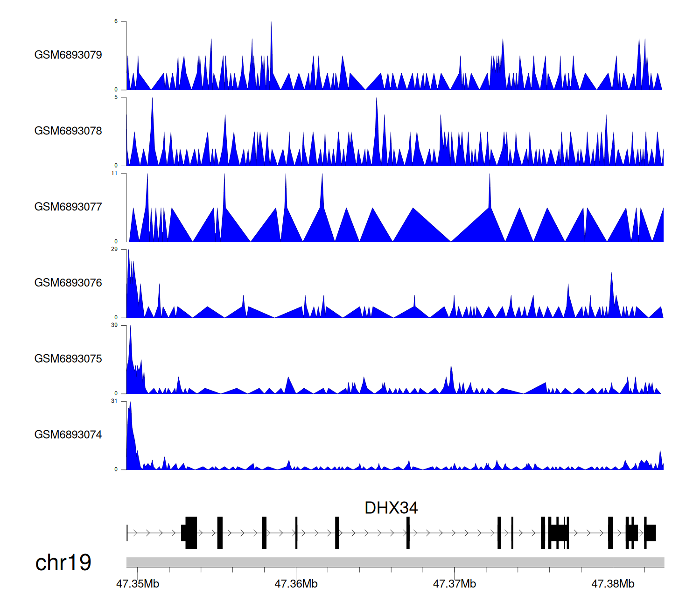Viewport: 700px width, 616px height.
Task: Click the 47.35Mb axis tick label
Action: [x=138, y=584]
